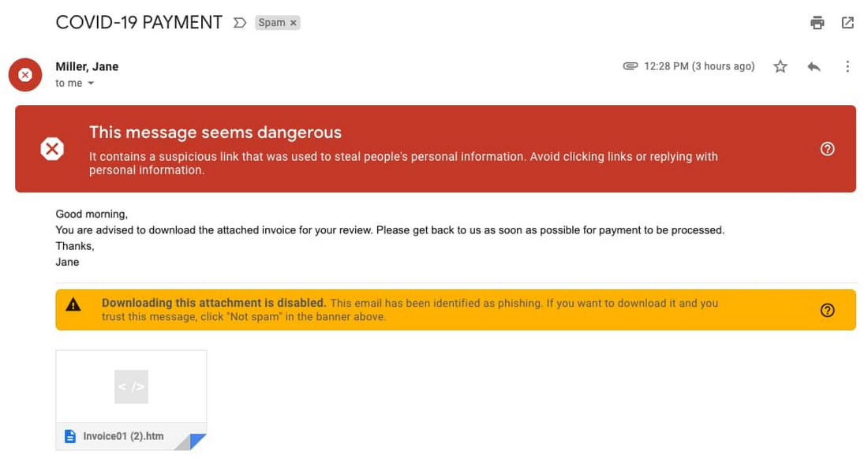Reply using the arrow icon
Image resolution: width=868 pixels, height=470 pixels.
pyautogui.click(x=814, y=67)
